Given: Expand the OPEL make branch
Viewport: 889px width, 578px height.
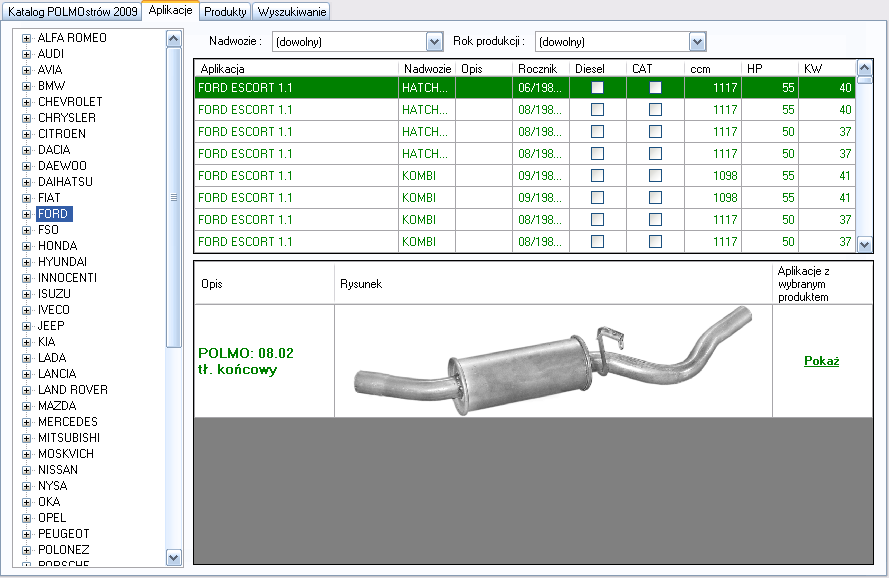Looking at the screenshot, I should tap(26, 518).
